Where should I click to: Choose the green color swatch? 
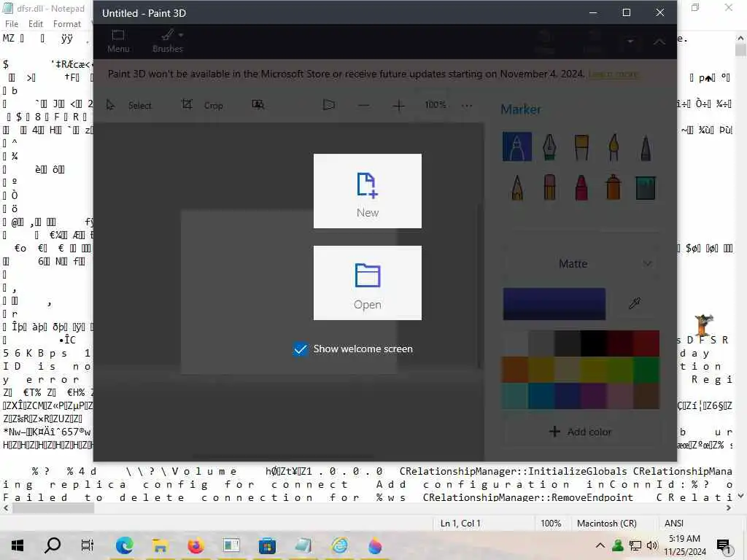coord(646,370)
